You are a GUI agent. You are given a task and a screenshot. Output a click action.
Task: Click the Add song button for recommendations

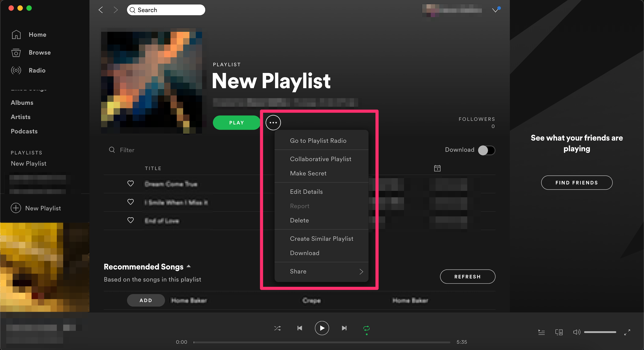point(145,300)
